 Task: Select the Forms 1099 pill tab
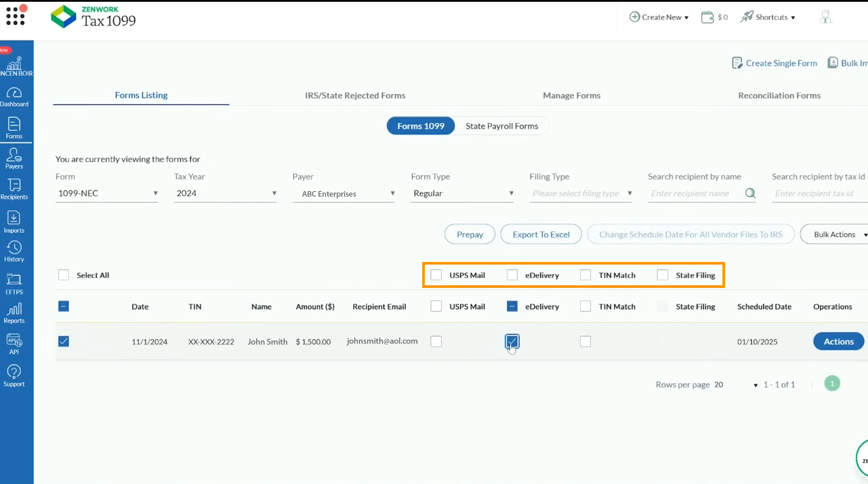click(x=421, y=126)
